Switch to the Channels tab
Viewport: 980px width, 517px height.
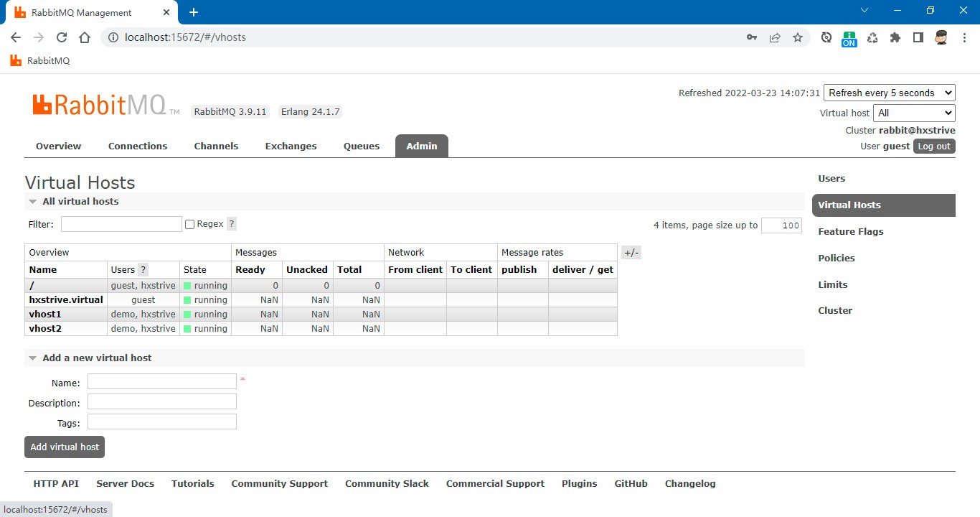216,146
